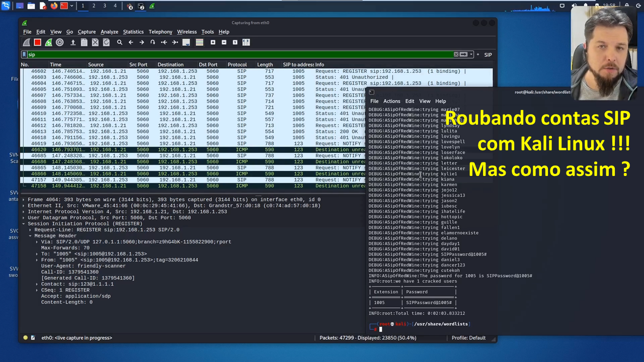Expand the Ethernet II row
The image size is (644, 362).
(x=24, y=206)
